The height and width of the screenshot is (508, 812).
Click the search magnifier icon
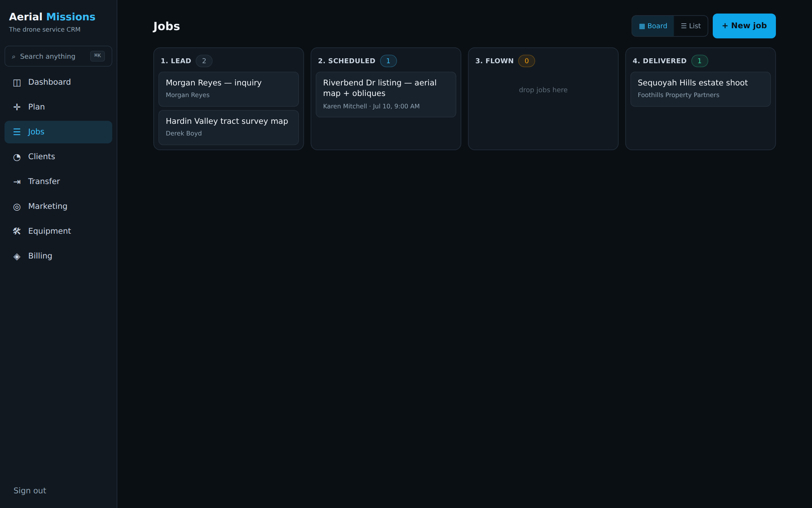coord(14,57)
